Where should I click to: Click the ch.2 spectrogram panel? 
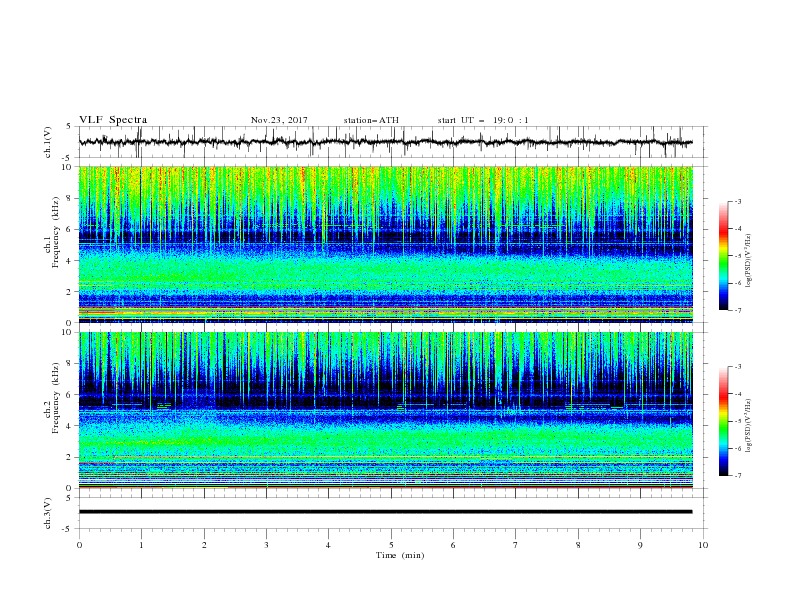pos(386,410)
